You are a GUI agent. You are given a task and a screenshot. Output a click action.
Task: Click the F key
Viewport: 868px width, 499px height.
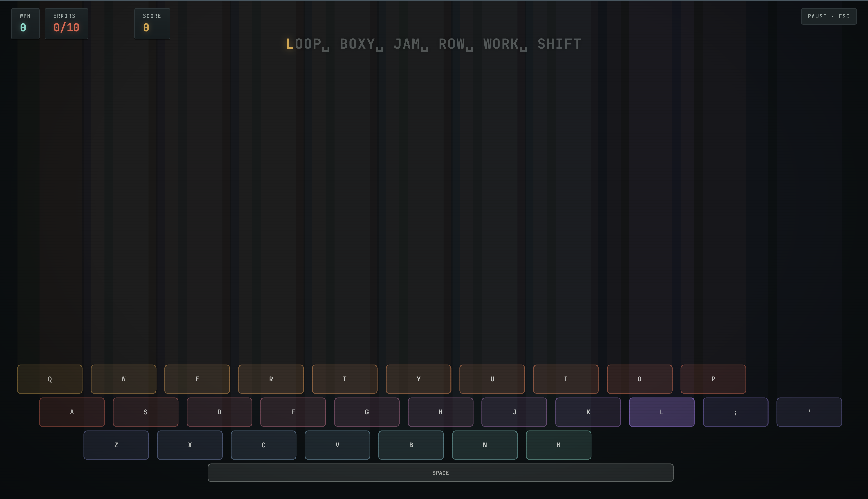click(x=293, y=412)
